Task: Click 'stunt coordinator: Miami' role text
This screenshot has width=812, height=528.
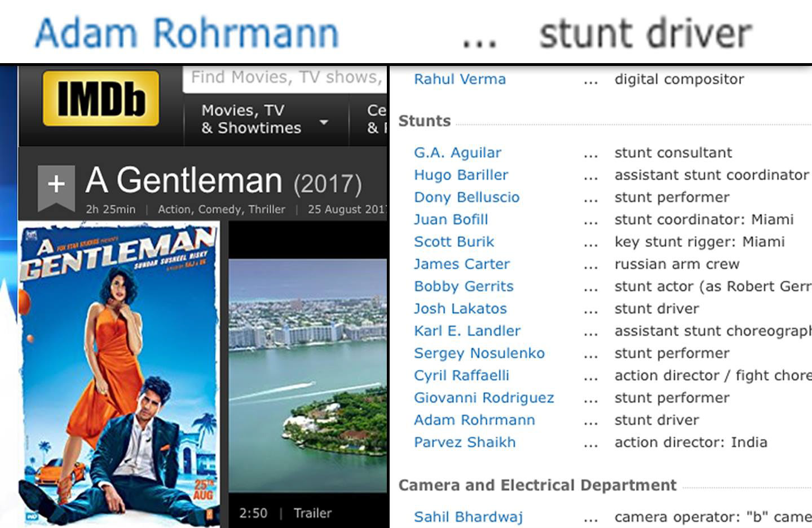Action: point(704,219)
